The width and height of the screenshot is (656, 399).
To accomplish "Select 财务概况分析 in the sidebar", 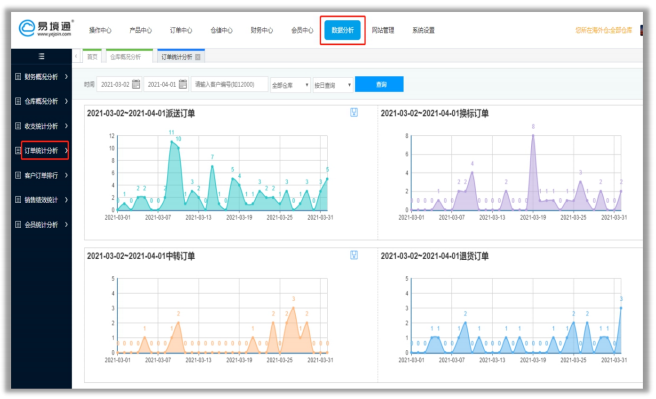I will coord(41,77).
